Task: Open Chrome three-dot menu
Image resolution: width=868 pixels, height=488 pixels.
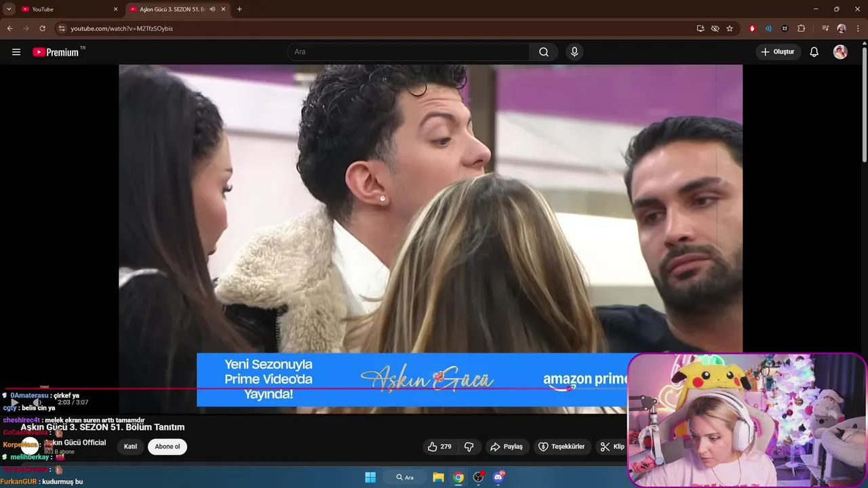Action: (857, 28)
